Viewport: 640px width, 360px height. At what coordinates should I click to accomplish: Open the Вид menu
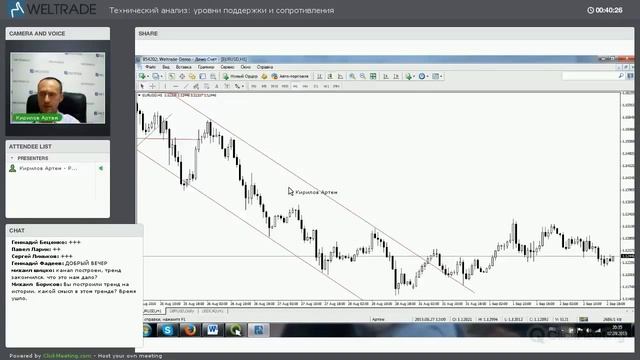coord(166,67)
